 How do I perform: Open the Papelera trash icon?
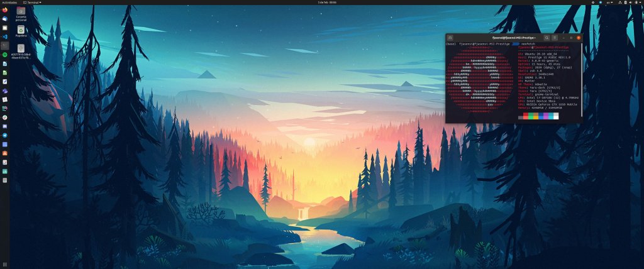click(x=21, y=30)
